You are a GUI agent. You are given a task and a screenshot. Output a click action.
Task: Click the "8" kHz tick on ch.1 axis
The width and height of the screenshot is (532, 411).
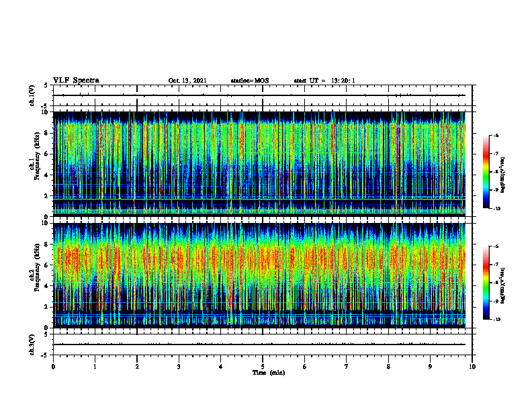pyautogui.click(x=47, y=133)
